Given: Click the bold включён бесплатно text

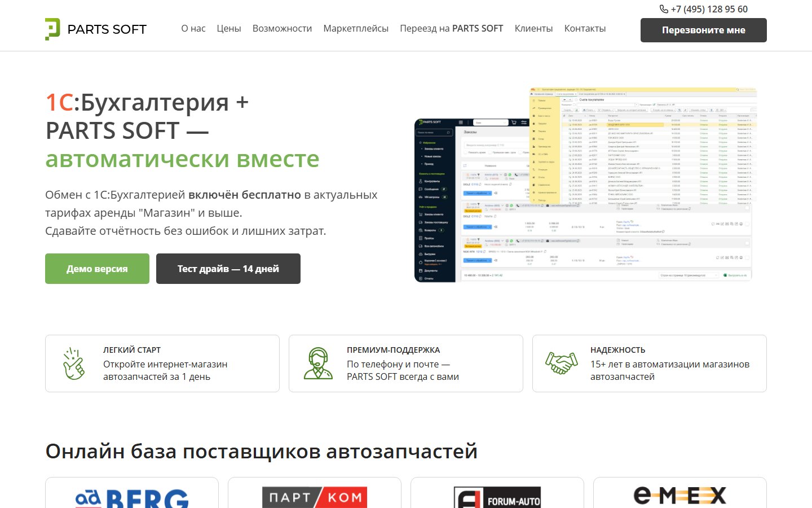Looking at the screenshot, I should pyautogui.click(x=245, y=195).
